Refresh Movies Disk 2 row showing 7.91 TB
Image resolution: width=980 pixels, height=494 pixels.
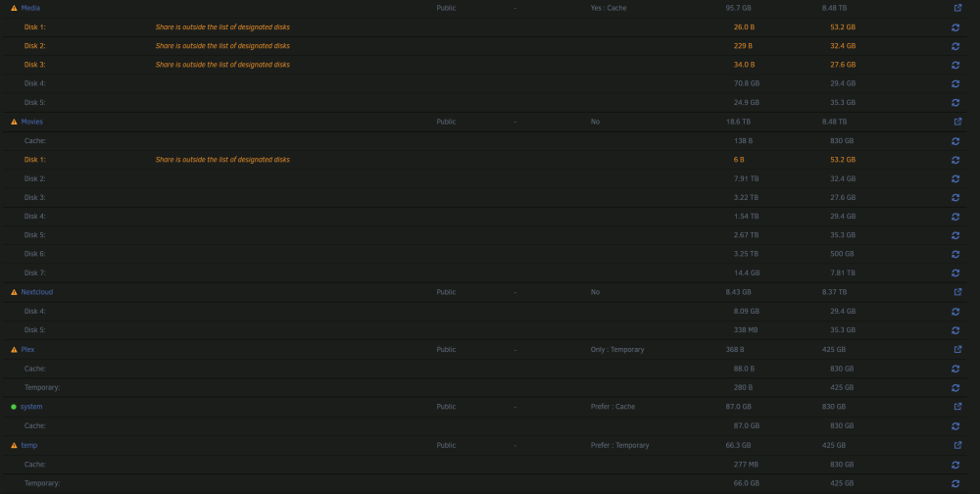coord(955,178)
